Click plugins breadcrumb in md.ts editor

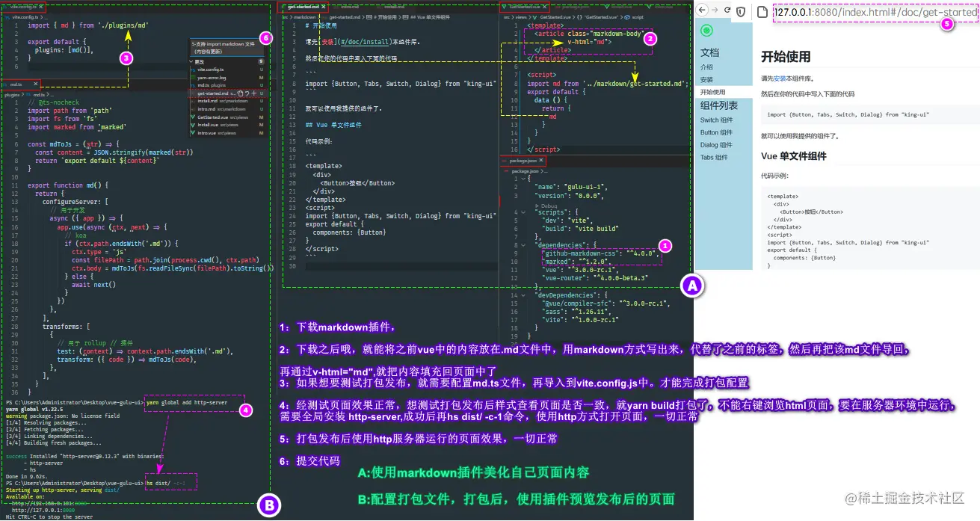pos(12,95)
